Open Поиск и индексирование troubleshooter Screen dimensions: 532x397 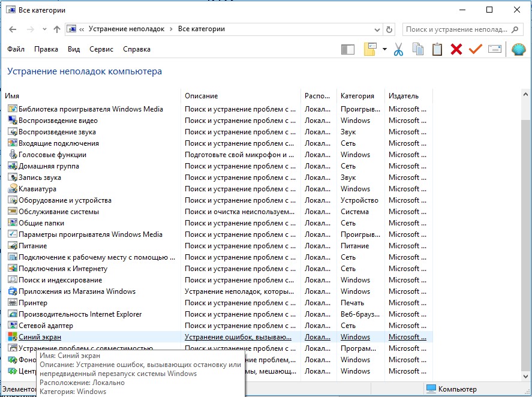(x=60, y=280)
